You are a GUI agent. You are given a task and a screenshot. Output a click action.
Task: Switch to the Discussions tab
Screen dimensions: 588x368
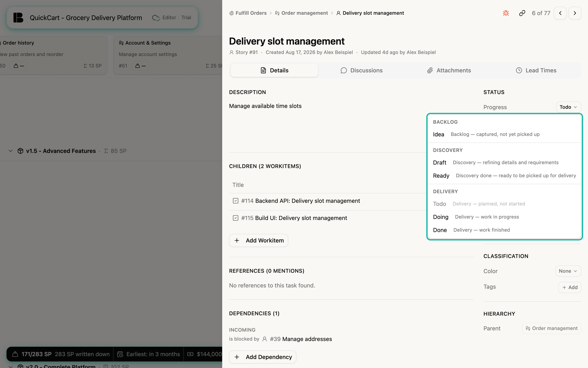pyautogui.click(x=362, y=70)
